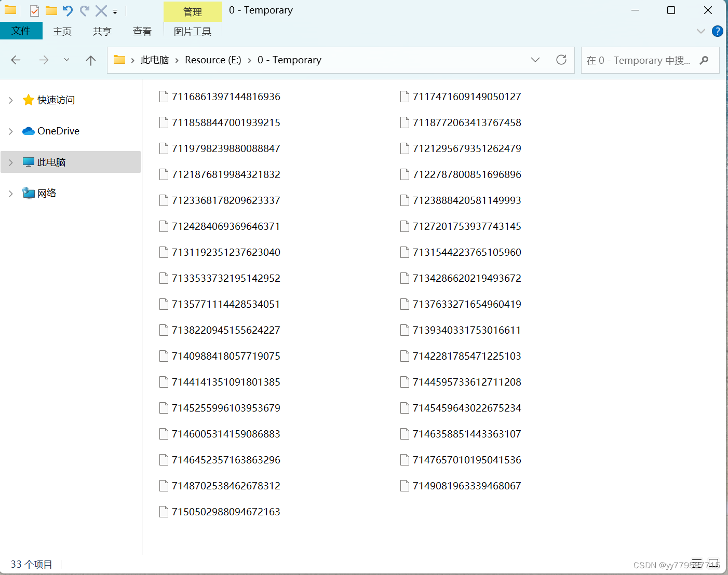Viewport: 728px width, 575px height.
Task: Select file name 7145255996103953679
Action: [226, 408]
